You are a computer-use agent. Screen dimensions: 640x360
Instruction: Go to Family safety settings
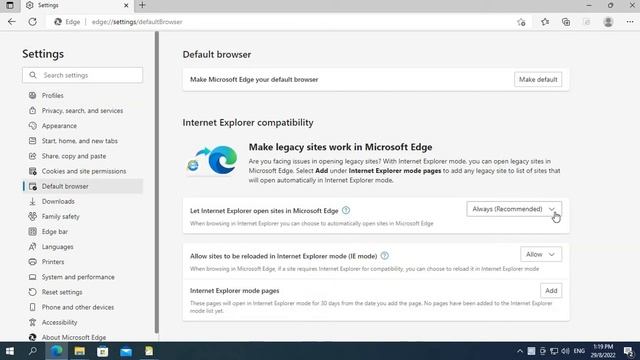click(83, 216)
